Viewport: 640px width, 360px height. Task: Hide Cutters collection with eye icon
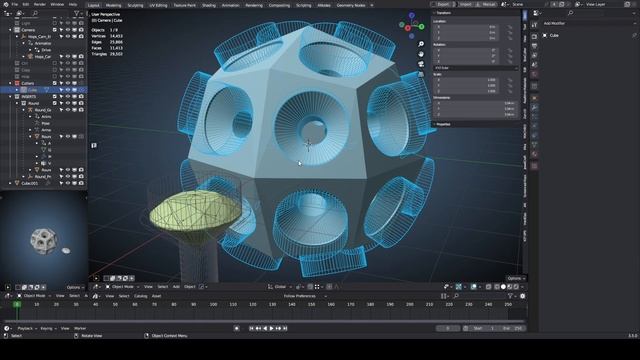[x=68, y=83]
